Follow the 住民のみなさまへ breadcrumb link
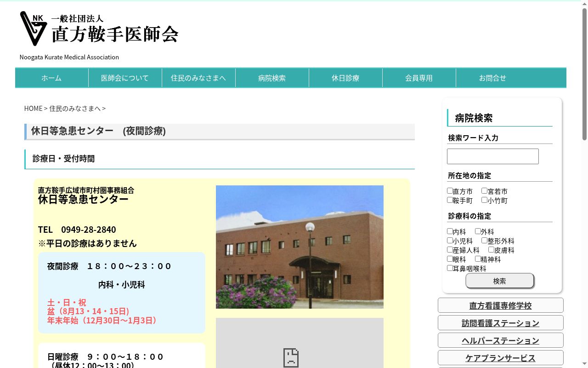Screen dimensions: 588x368 click(75, 109)
